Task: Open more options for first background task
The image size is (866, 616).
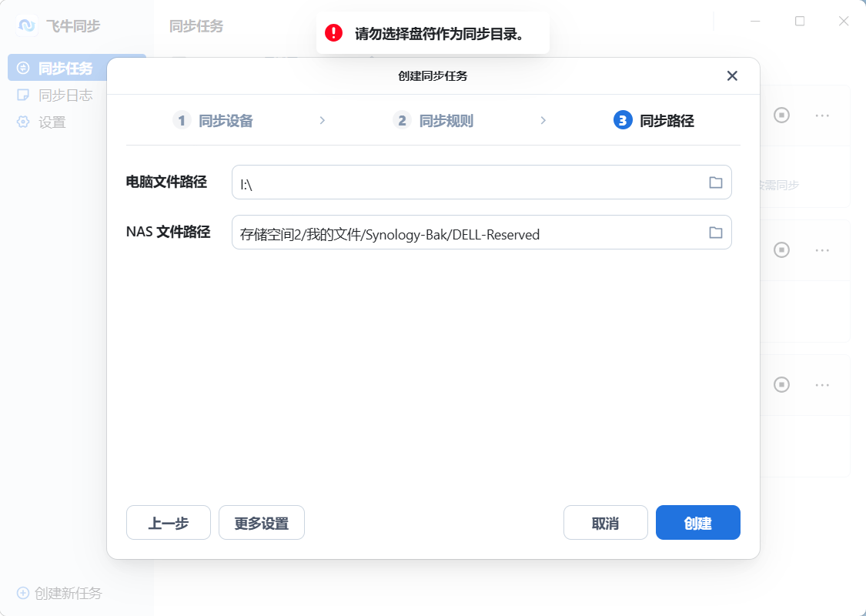Action: [822, 115]
